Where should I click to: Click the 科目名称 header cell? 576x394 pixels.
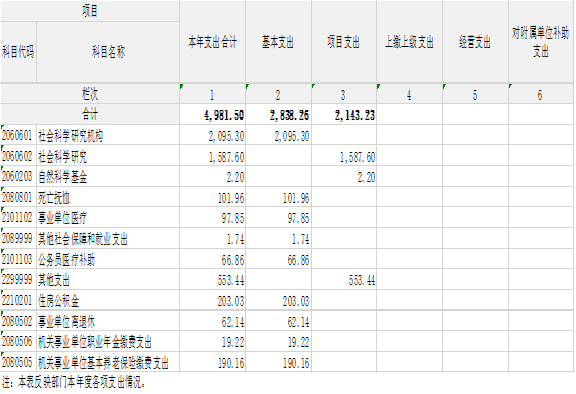point(108,52)
